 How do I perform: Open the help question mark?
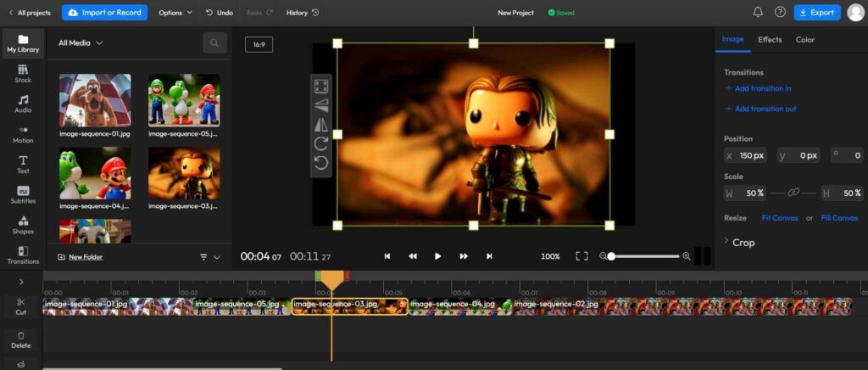pos(780,12)
